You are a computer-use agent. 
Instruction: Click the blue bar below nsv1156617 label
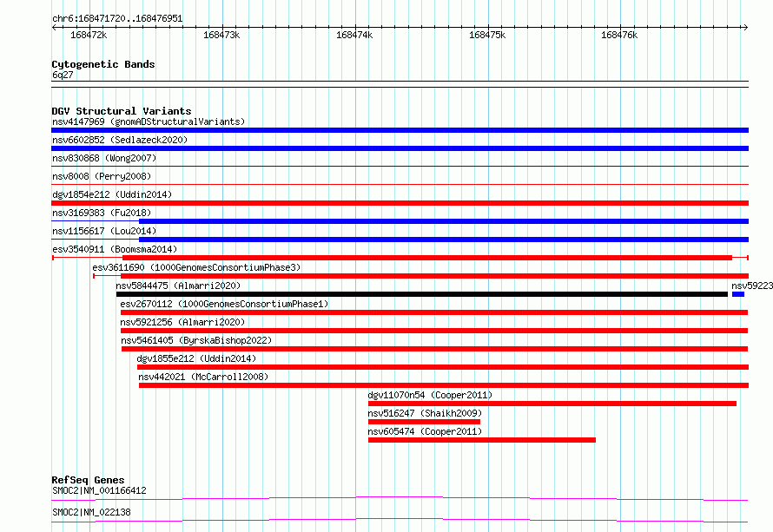point(444,240)
